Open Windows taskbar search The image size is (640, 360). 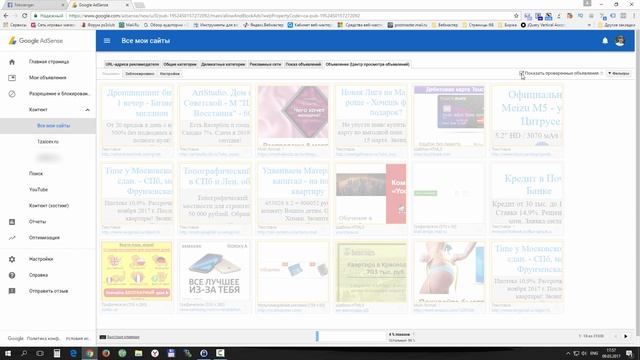point(24,353)
